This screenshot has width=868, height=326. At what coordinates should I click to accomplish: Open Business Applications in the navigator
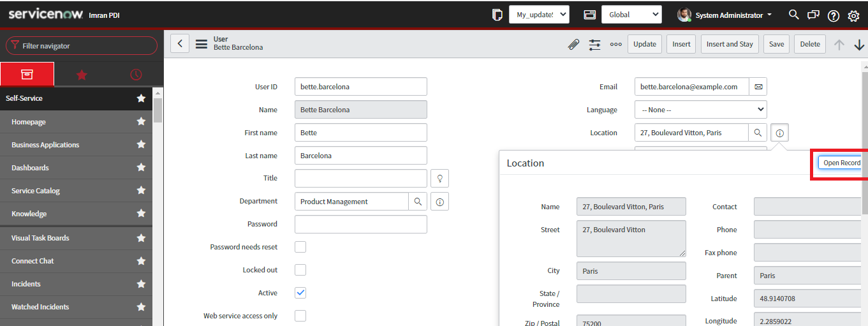coord(45,145)
